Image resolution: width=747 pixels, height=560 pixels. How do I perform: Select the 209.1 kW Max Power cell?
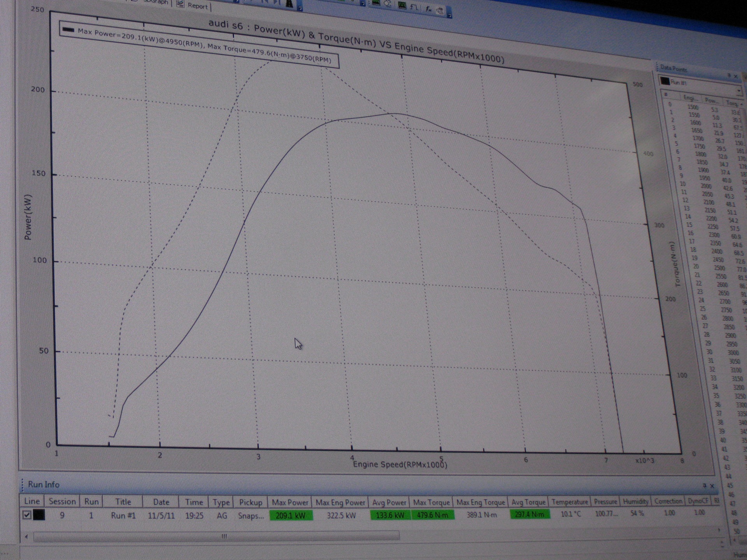coord(291,516)
